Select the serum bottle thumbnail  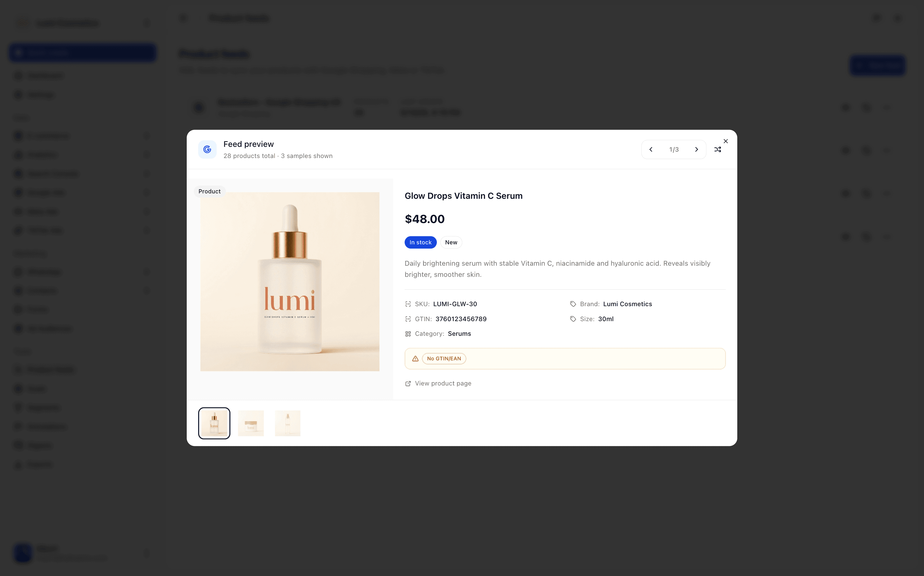click(x=214, y=423)
